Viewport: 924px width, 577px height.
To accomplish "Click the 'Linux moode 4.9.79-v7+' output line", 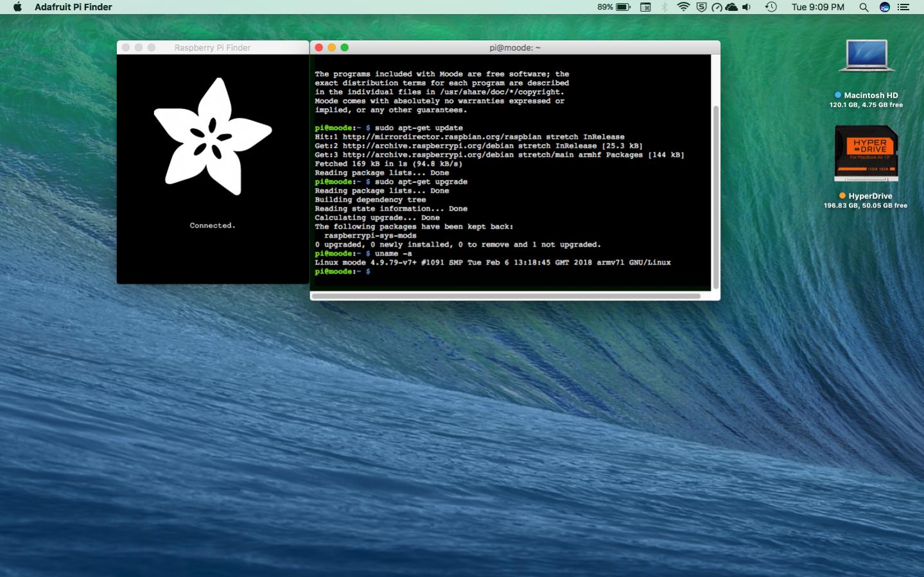I will tap(493, 263).
